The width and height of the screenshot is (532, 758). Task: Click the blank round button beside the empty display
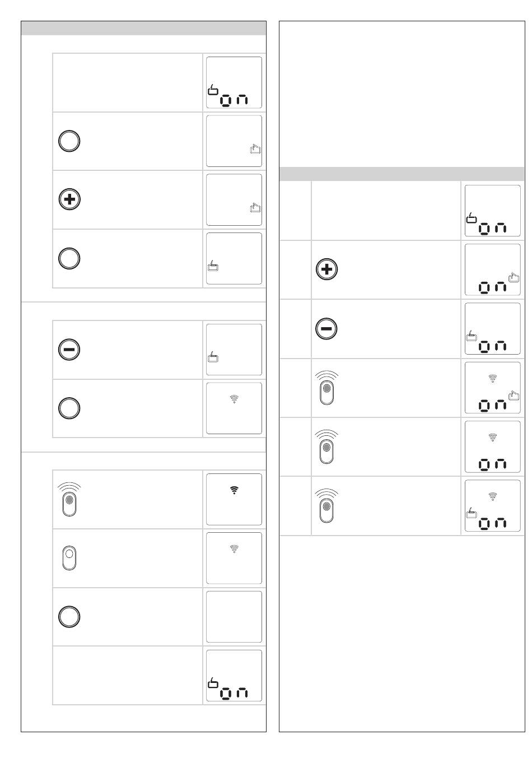pyautogui.click(x=69, y=617)
